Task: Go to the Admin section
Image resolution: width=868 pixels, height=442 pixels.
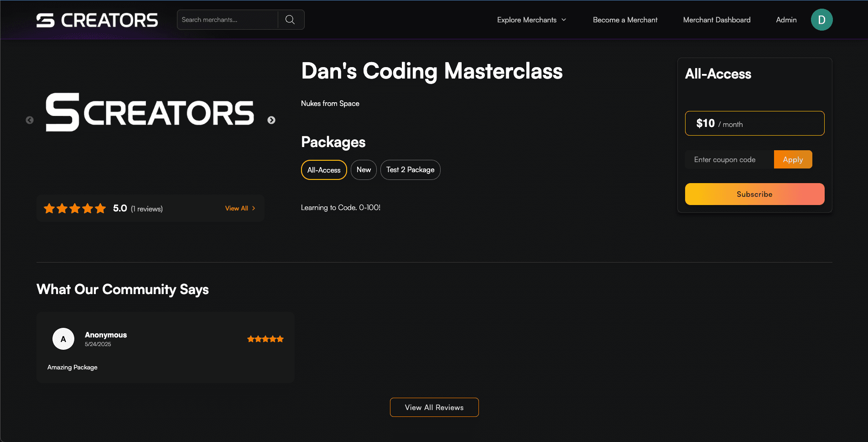Action: [x=786, y=20]
